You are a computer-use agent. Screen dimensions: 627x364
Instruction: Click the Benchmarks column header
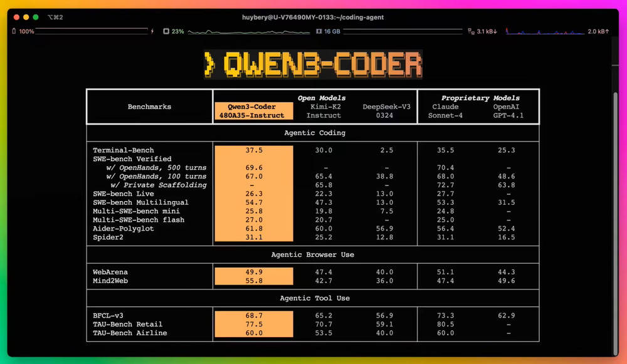pyautogui.click(x=150, y=107)
